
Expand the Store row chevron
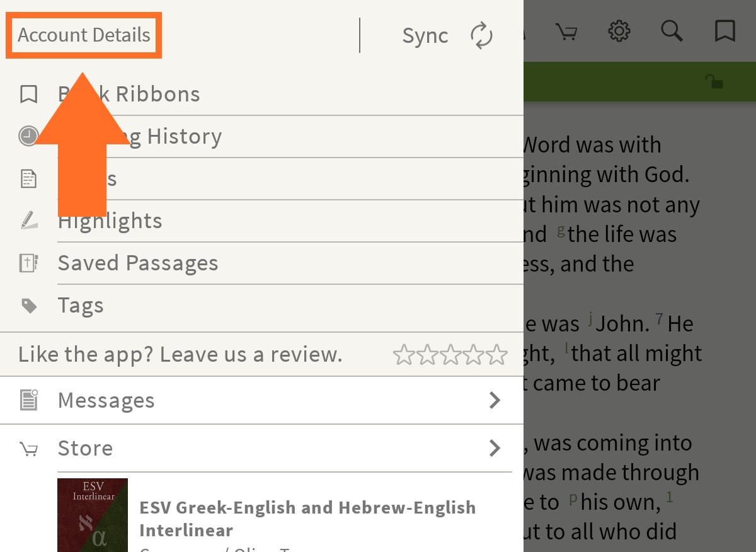(495, 448)
